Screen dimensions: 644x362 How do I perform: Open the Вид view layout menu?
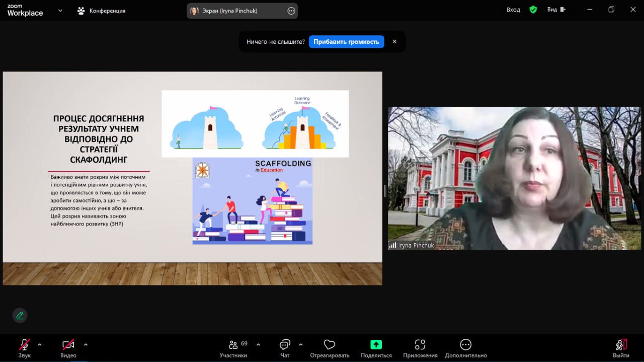coord(556,10)
